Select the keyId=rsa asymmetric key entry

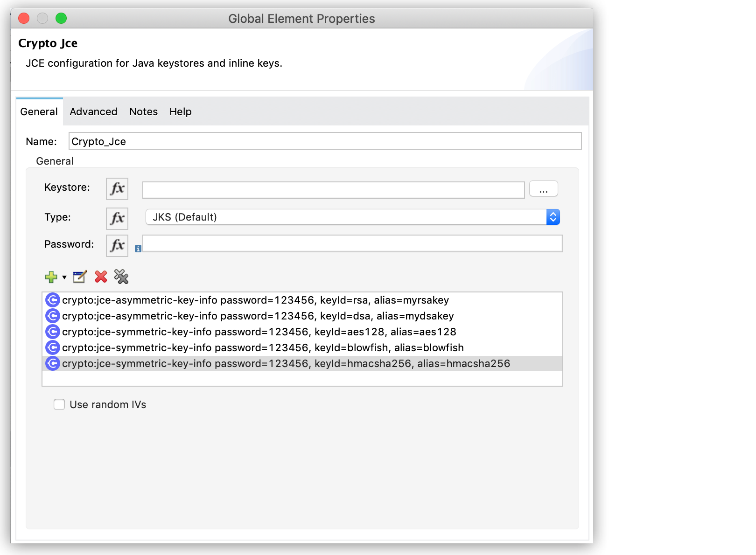pyautogui.click(x=256, y=300)
